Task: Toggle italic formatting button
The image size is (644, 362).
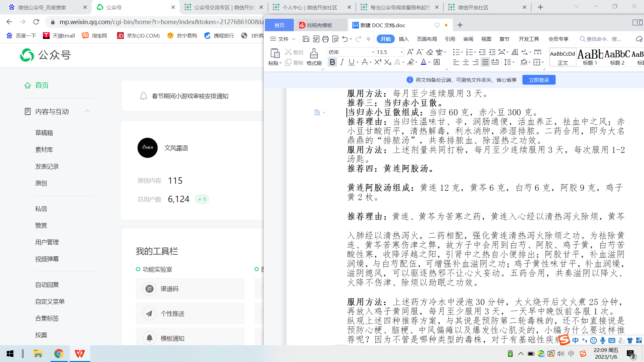Action: [342, 62]
